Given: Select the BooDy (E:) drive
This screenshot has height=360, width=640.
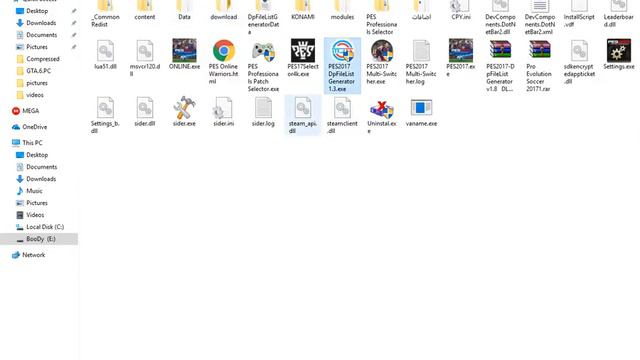Looking at the screenshot, I should tap(39, 239).
